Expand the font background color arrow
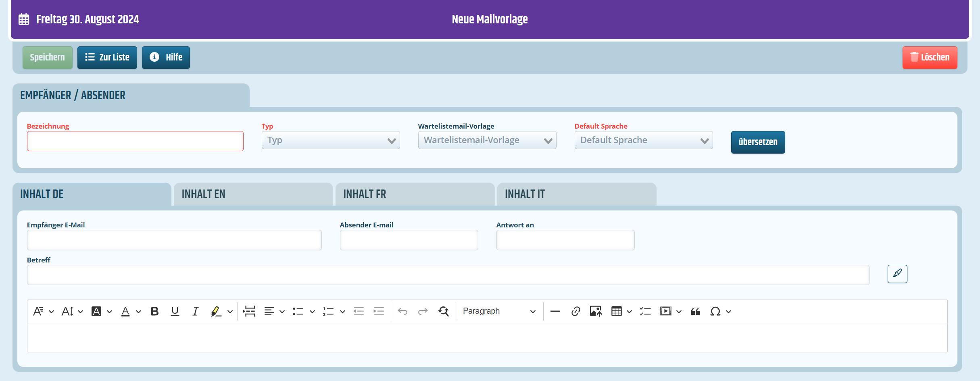 click(x=109, y=312)
